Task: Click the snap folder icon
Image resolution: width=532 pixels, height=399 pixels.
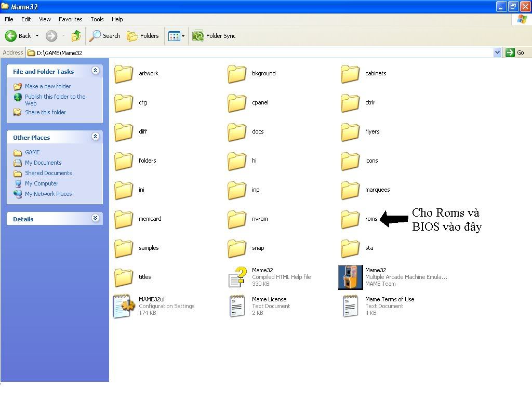Action: coord(237,249)
